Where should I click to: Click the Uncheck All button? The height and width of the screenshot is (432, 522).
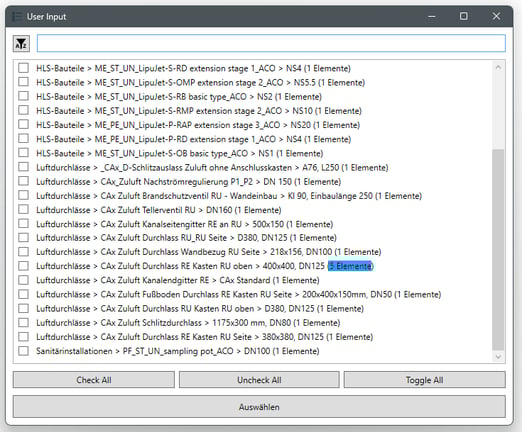tap(259, 380)
